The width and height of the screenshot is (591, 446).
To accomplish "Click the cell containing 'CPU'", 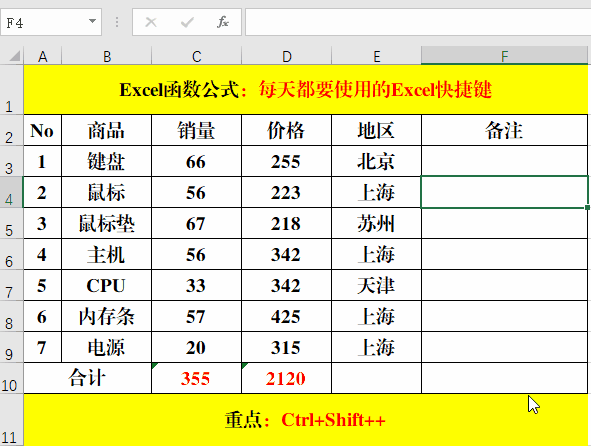I will [107, 285].
